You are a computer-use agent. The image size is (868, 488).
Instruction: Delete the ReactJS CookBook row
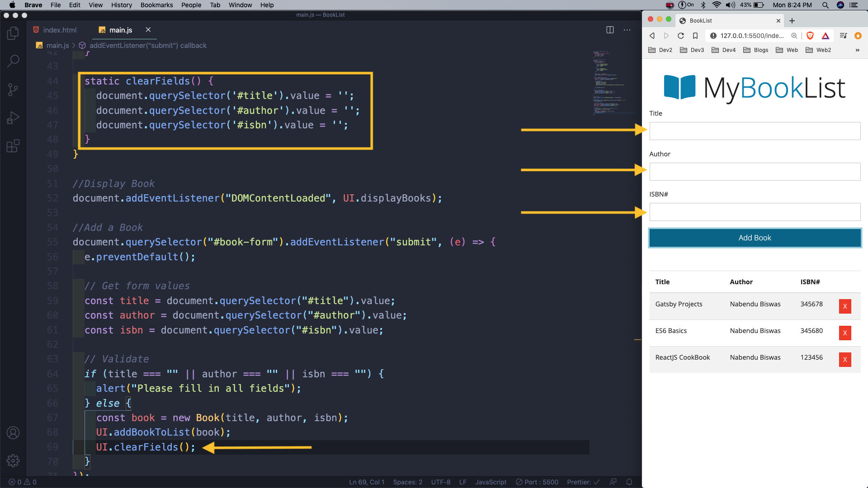(845, 360)
